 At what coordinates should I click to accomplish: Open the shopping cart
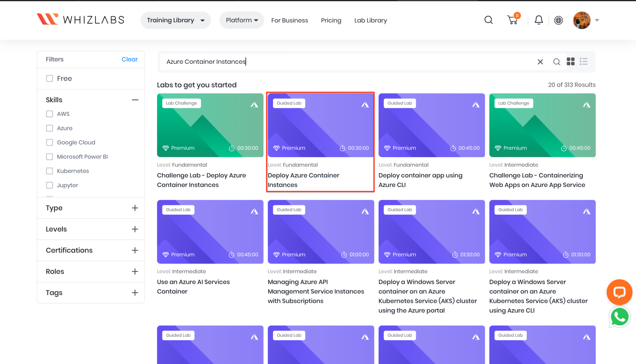point(512,20)
